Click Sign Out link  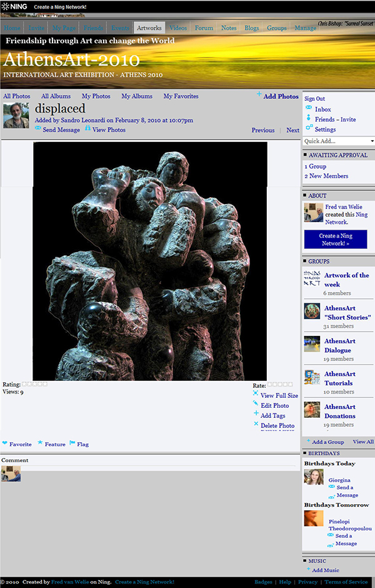tap(314, 99)
